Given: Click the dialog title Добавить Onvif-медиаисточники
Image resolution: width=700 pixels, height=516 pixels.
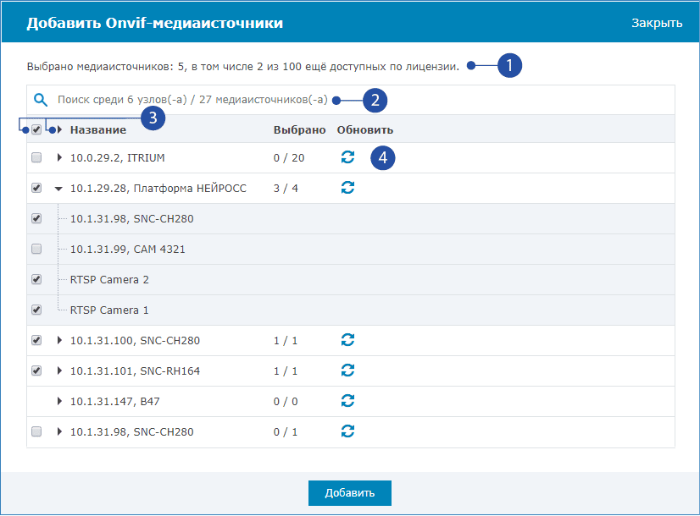Looking at the screenshot, I should point(154,23).
